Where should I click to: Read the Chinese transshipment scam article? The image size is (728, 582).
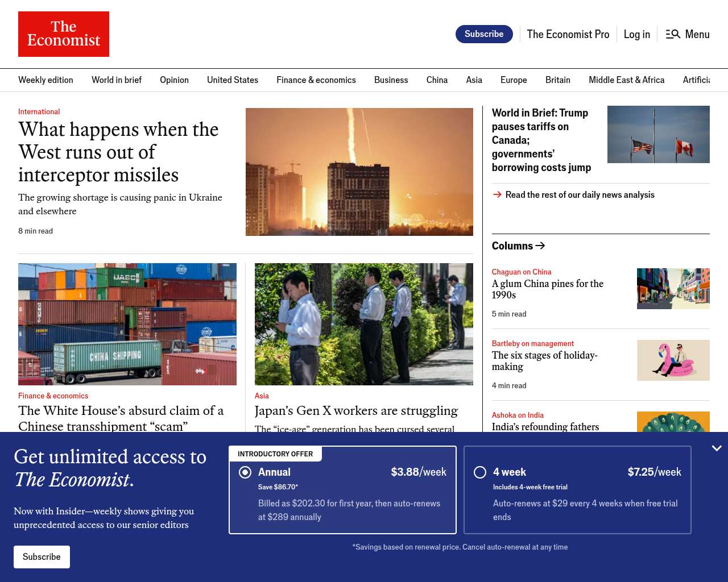[121, 418]
